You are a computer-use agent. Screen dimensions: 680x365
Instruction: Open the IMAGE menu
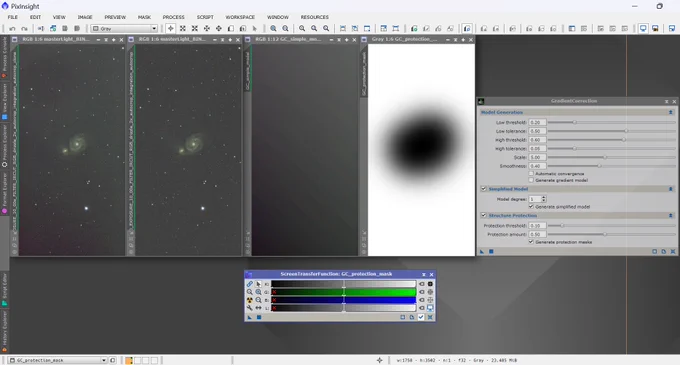(x=85, y=17)
